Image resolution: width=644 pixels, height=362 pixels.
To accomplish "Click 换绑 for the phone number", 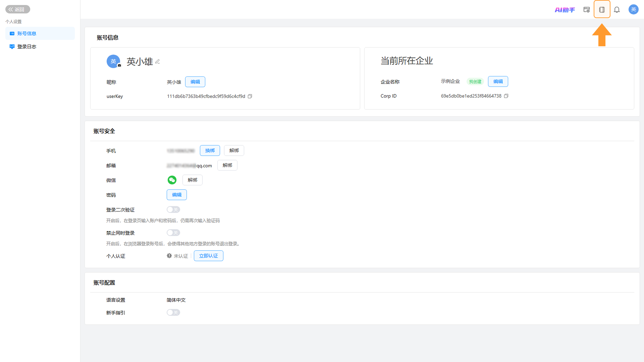I will click(210, 150).
